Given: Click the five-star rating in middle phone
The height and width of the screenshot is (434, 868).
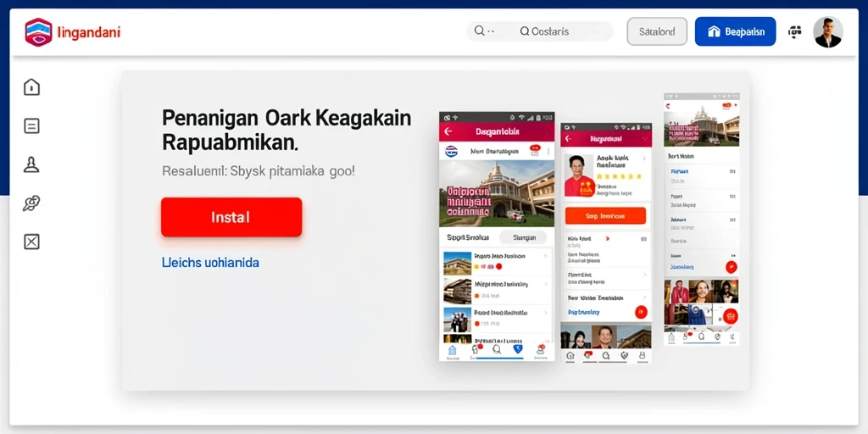Looking at the screenshot, I should pos(619,176).
